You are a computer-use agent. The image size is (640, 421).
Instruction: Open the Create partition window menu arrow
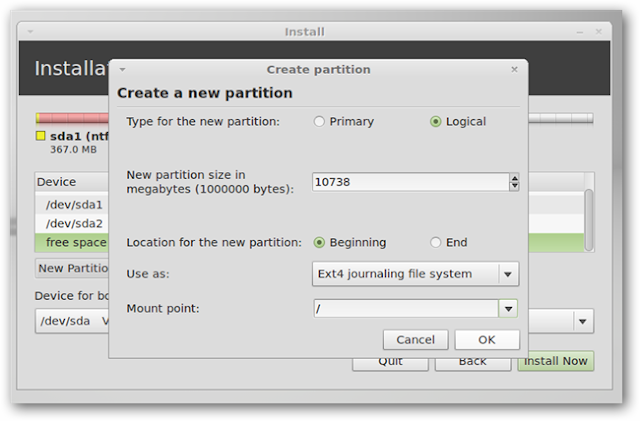point(122,70)
